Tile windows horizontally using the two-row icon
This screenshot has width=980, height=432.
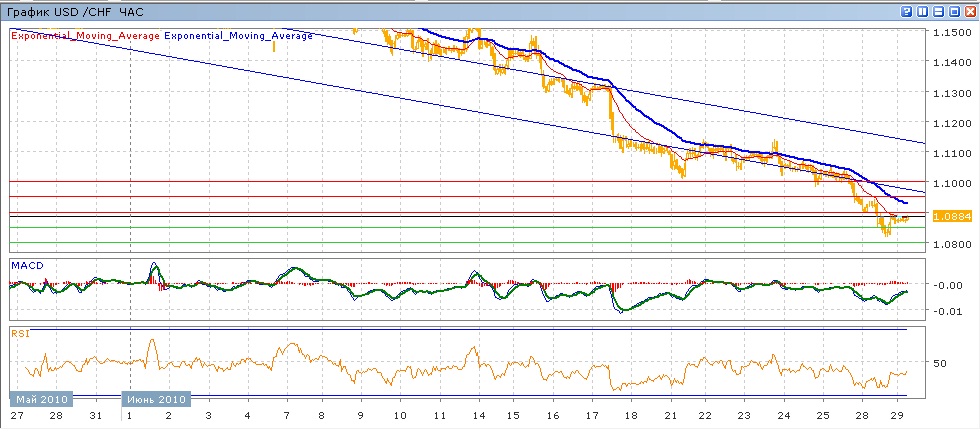pos(938,11)
